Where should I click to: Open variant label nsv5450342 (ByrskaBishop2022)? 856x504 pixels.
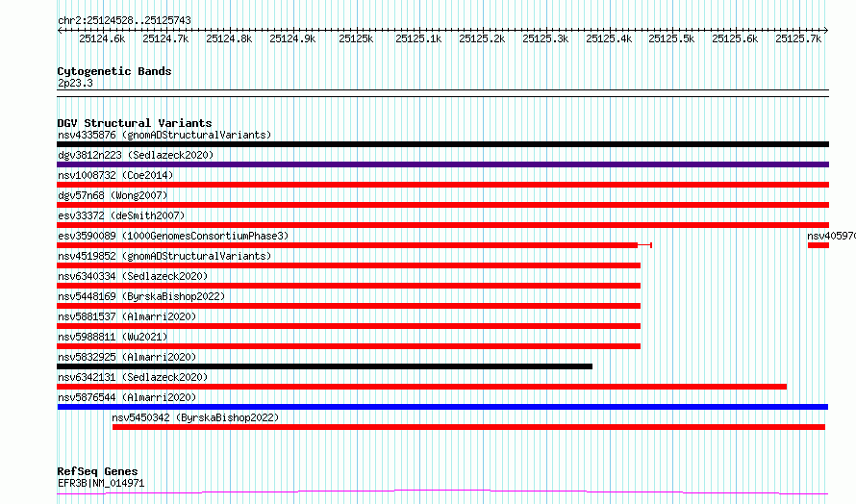coord(195,417)
